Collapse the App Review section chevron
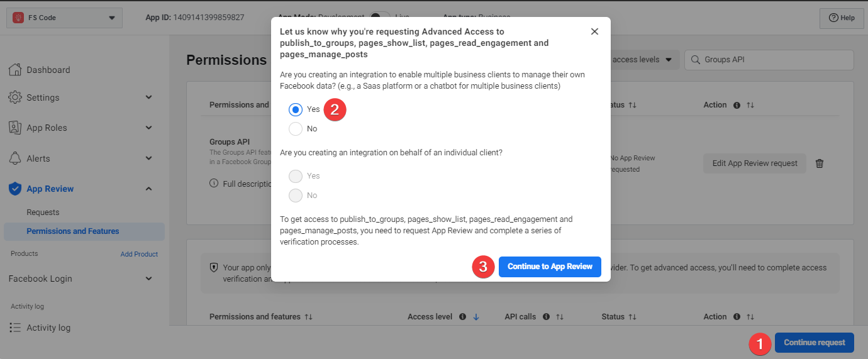 pyautogui.click(x=149, y=189)
